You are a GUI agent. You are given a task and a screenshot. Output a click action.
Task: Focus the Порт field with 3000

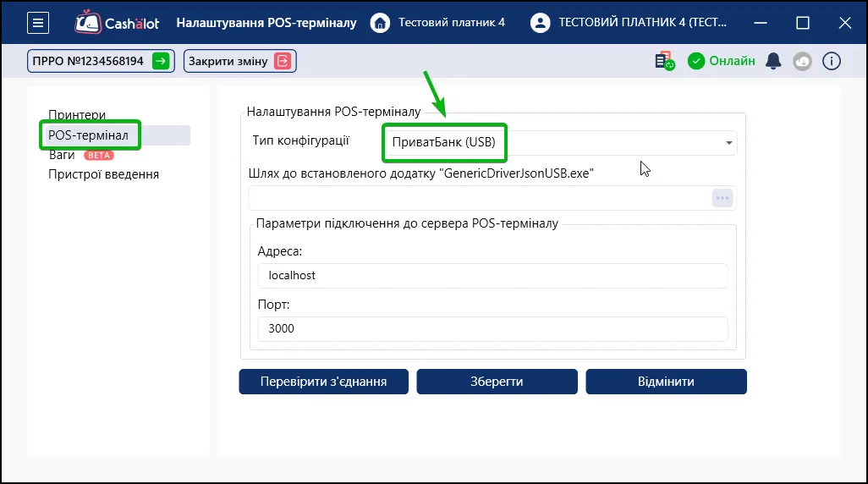click(x=492, y=329)
